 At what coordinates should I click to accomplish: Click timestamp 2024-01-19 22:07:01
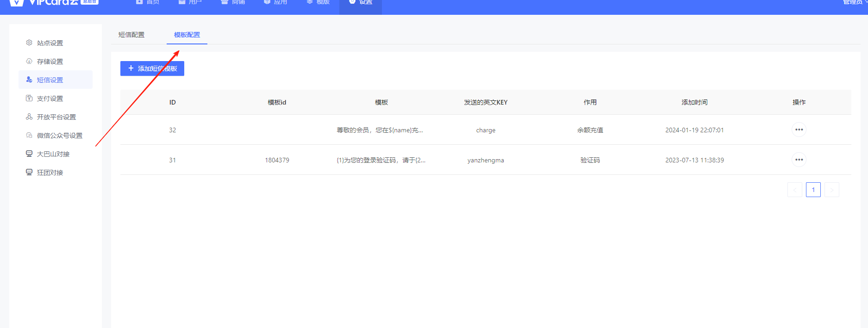pyautogui.click(x=694, y=130)
